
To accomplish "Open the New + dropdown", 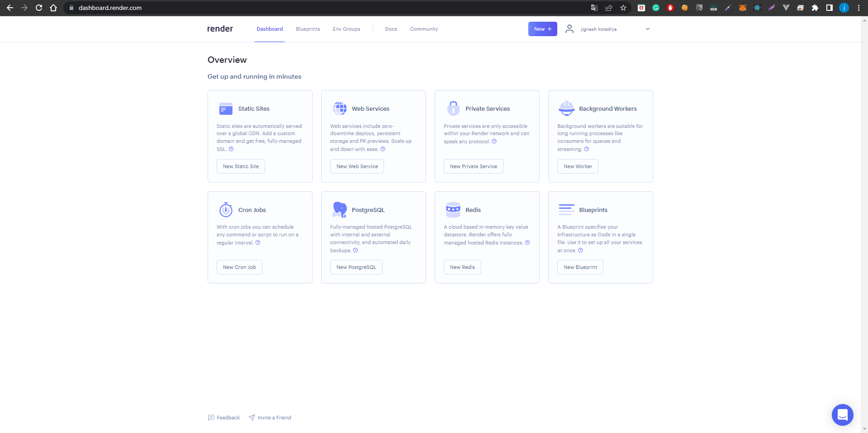I will 542,28.
